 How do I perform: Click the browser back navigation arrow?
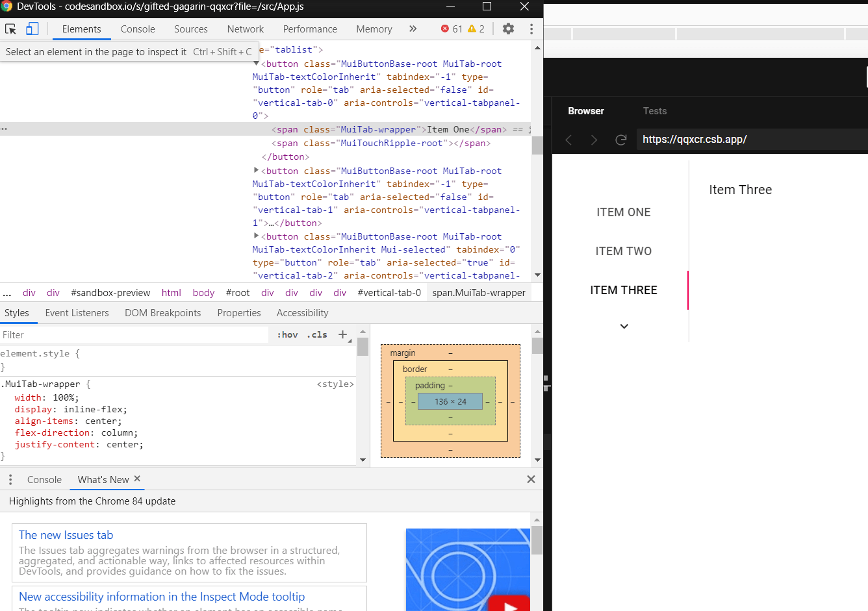[568, 139]
